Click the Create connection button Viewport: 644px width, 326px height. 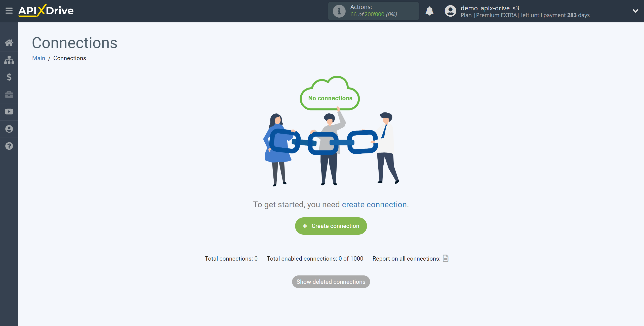[x=331, y=226]
